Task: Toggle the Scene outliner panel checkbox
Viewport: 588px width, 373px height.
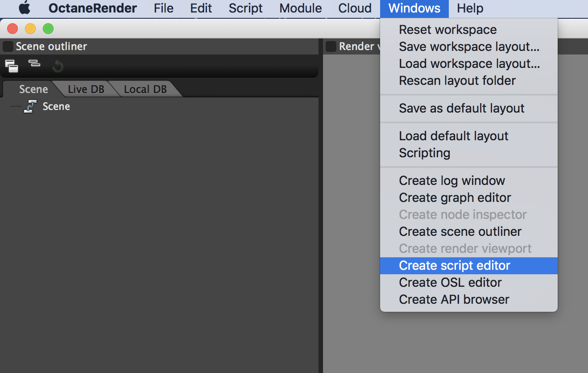Action: pos(8,46)
